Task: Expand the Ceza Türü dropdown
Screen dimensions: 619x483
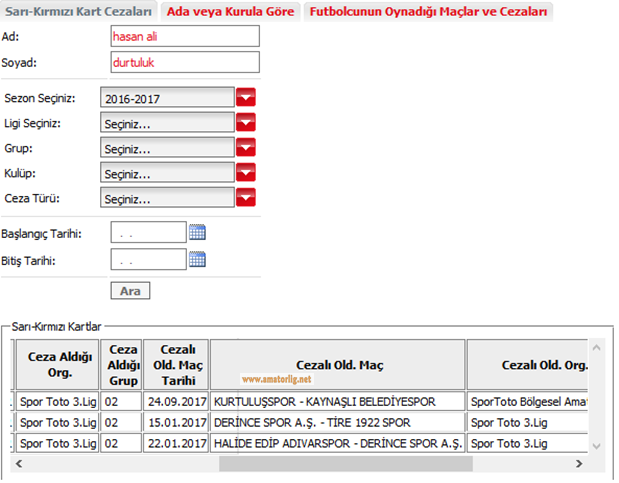Action: 246,198
